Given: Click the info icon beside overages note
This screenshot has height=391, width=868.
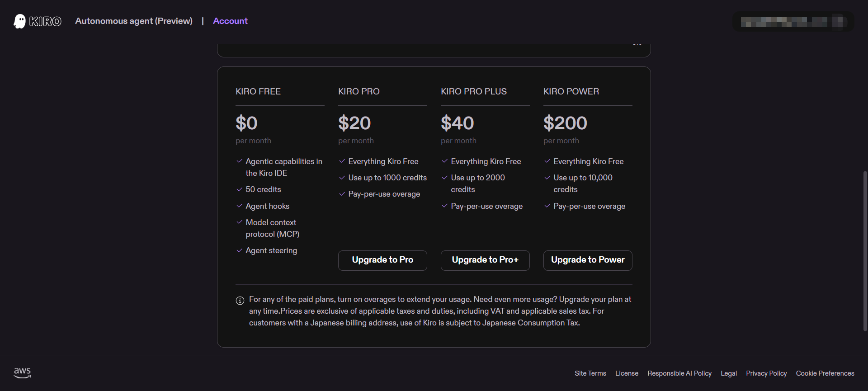Looking at the screenshot, I should [240, 301].
